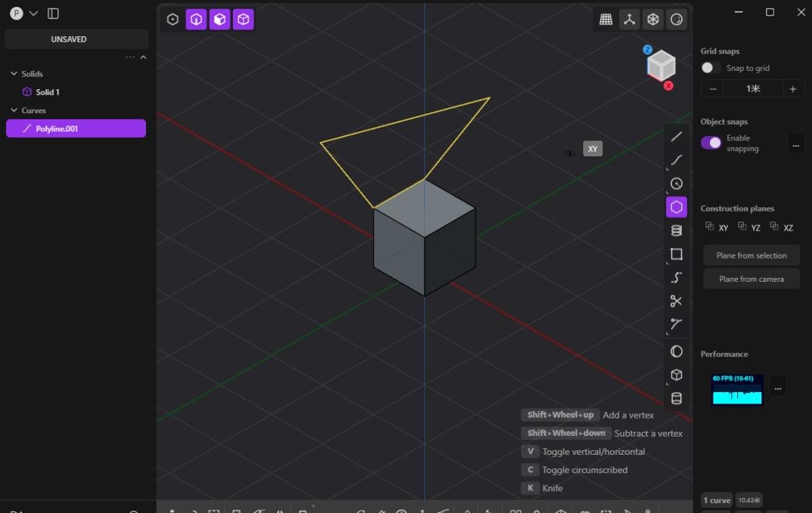The height and width of the screenshot is (513, 812).
Task: Click the XY plane label in viewport
Action: (x=593, y=149)
